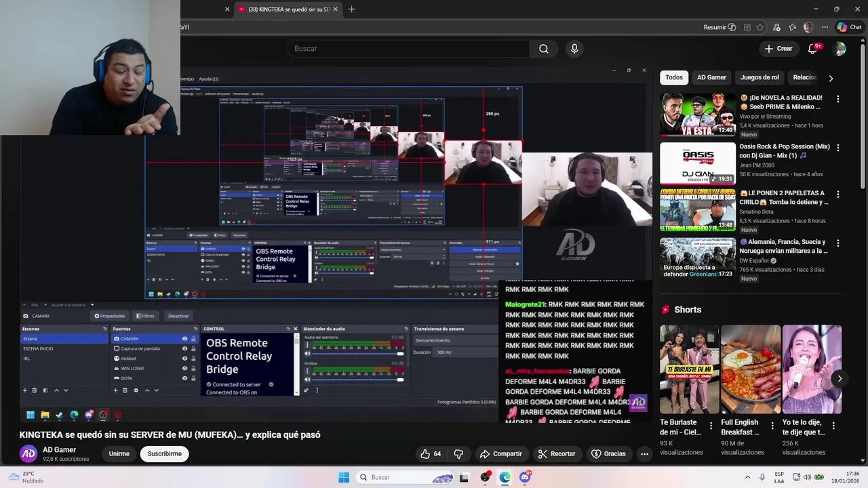868x488 pixels.
Task: Click the YouTube Buscar search field
Action: [x=408, y=49]
